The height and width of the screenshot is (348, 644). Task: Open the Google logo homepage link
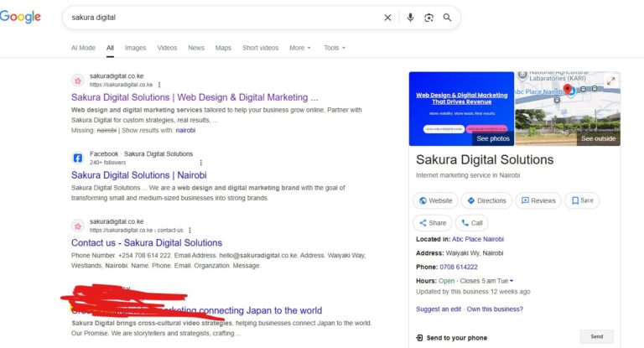[20, 17]
